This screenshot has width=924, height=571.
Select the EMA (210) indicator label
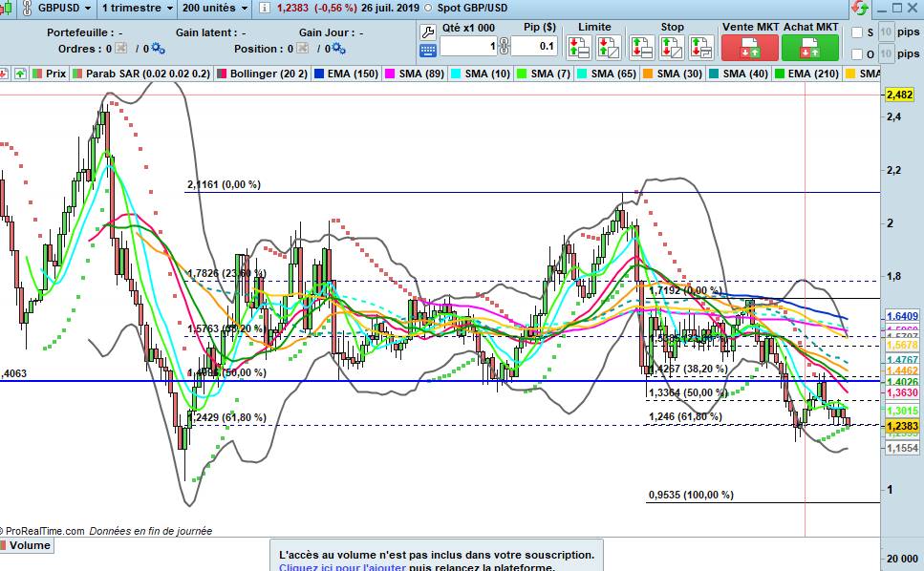(x=813, y=74)
